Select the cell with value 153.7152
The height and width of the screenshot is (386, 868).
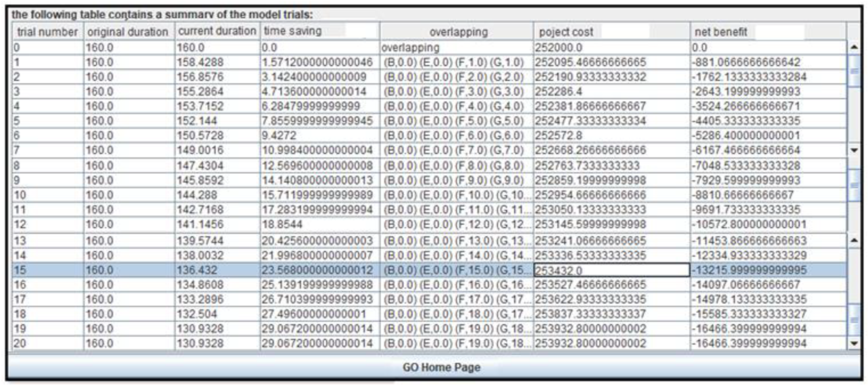pos(217,106)
